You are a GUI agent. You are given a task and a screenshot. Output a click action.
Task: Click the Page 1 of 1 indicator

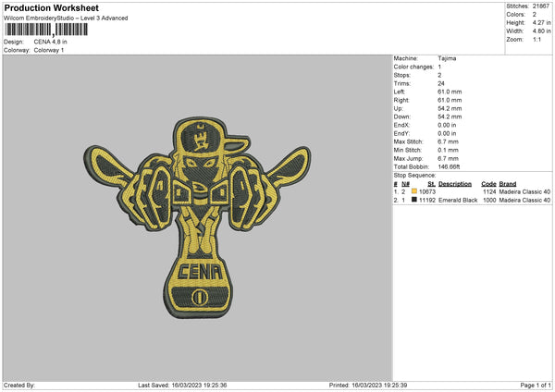[536, 385]
